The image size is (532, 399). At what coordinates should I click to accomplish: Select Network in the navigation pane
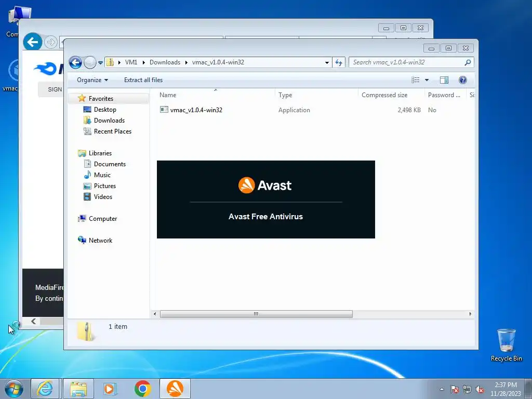pyautogui.click(x=100, y=241)
